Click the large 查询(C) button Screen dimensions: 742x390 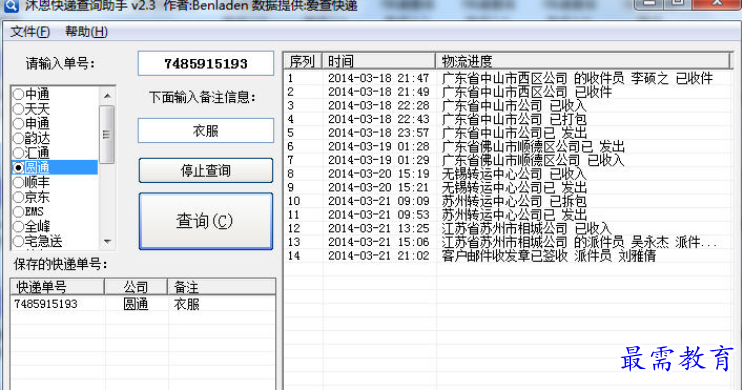tap(206, 221)
